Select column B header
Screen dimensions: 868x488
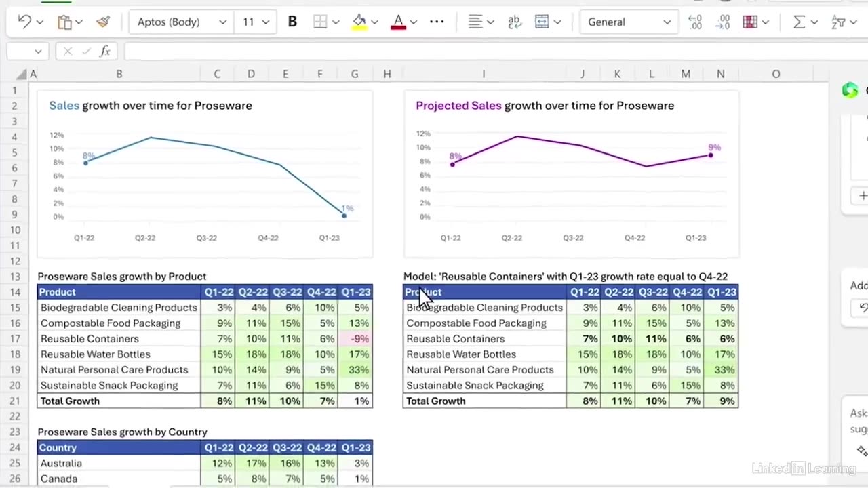119,74
